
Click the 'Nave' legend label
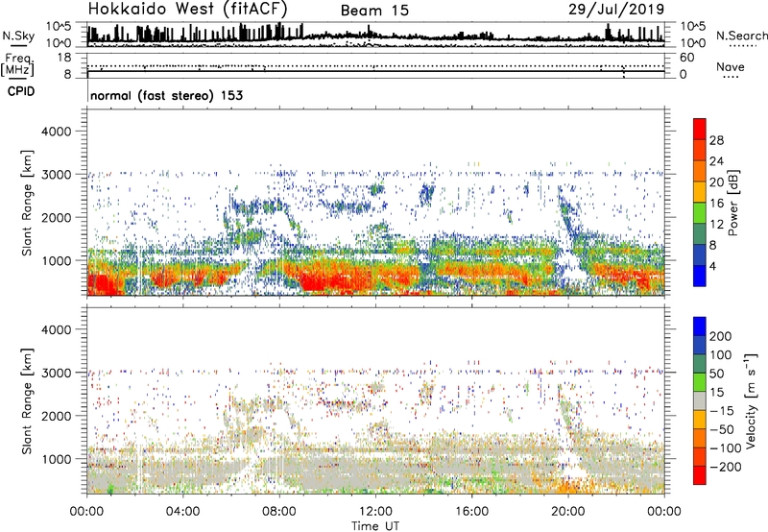(x=730, y=66)
